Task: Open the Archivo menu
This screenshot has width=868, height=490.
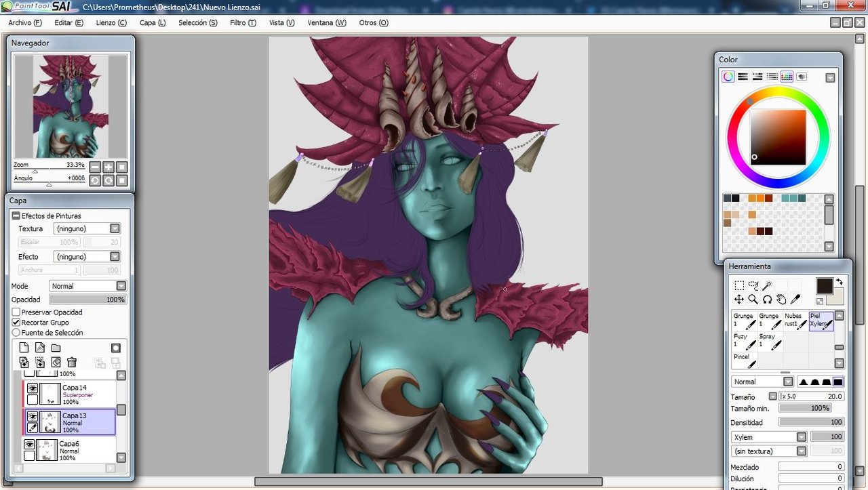Action: [x=25, y=22]
